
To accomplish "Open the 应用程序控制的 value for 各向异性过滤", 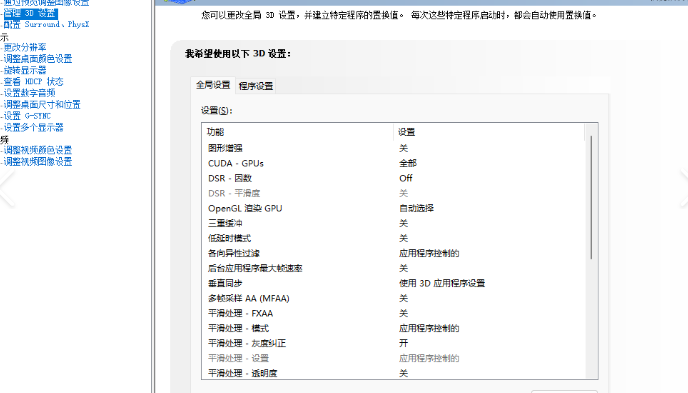I will point(429,253).
